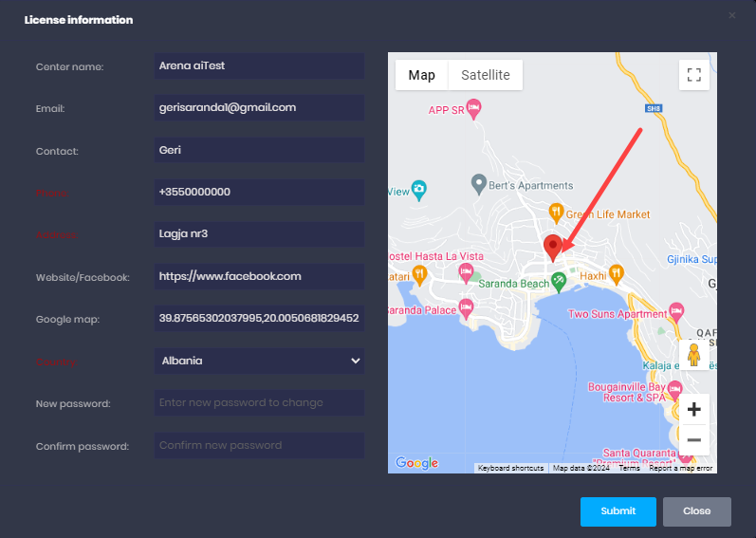Click the map zoom out minus button
The height and width of the screenshot is (538, 756).
coord(693,440)
